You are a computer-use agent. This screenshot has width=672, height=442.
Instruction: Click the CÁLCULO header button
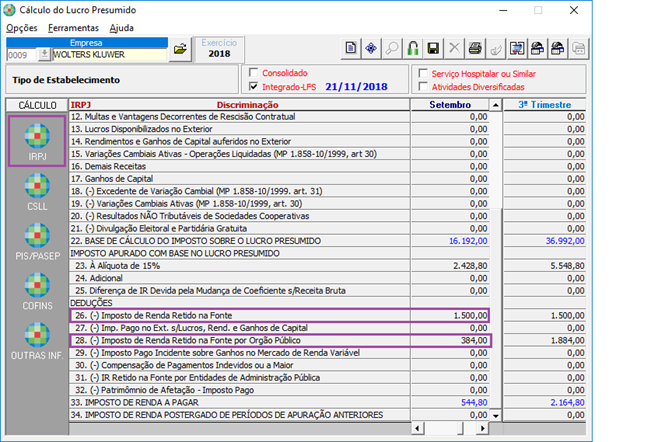point(37,105)
